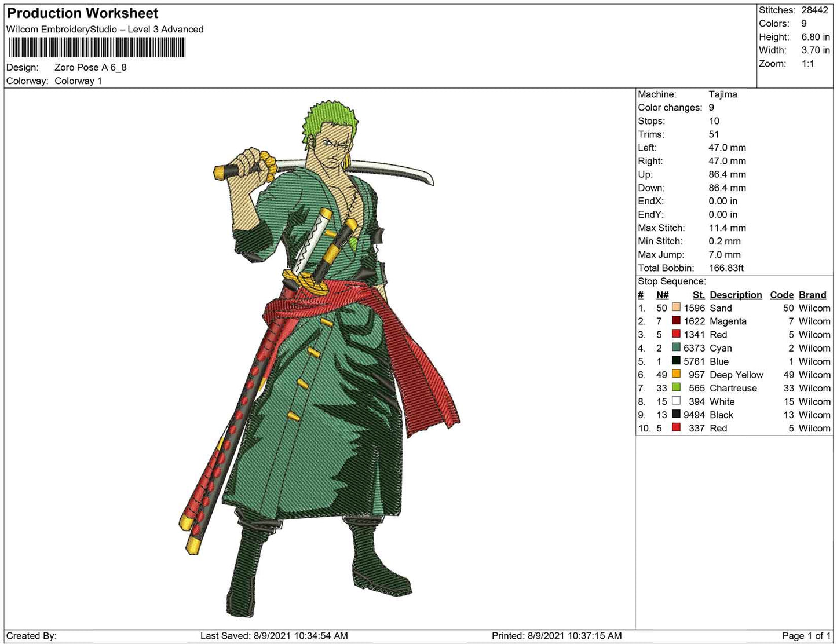Click the machine name "Tajima"
The image size is (837, 644).
click(723, 94)
